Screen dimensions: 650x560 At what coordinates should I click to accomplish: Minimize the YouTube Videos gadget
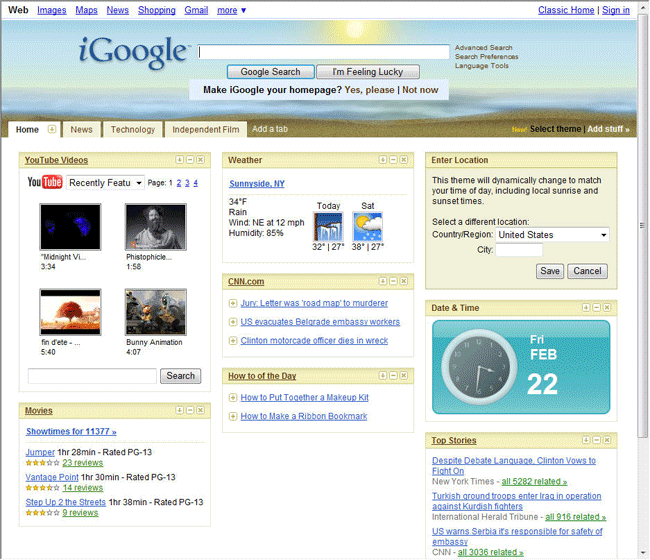[x=190, y=160]
